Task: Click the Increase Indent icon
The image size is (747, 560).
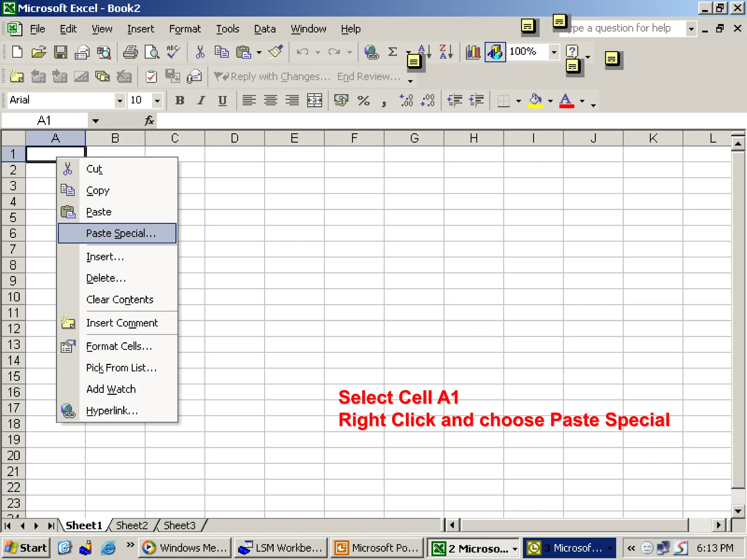Action: pyautogui.click(x=476, y=100)
